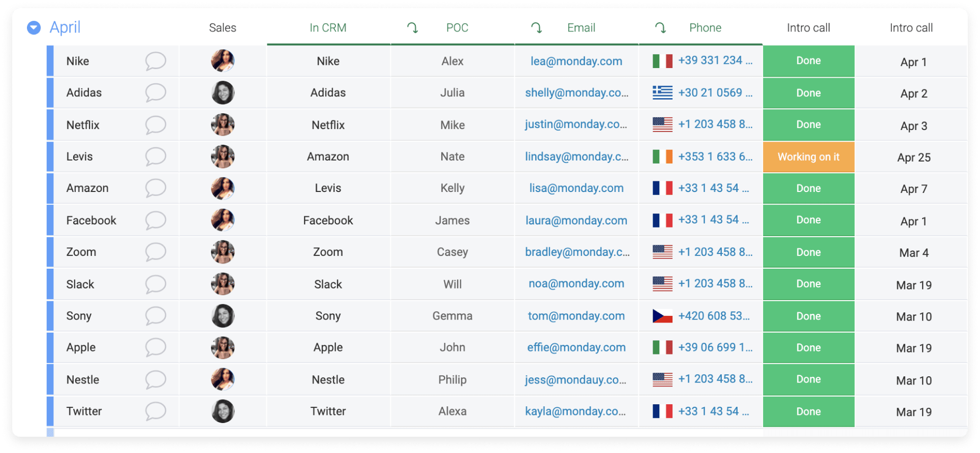
Task: Click the phone number +353 1 633 6...
Action: [x=716, y=157]
